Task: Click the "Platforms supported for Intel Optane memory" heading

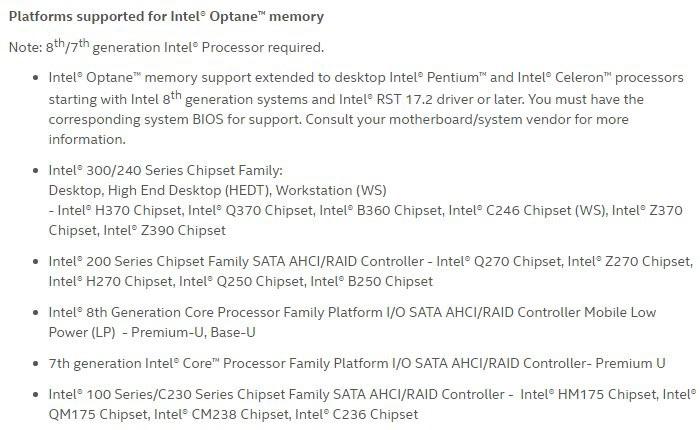Action: click(x=166, y=17)
